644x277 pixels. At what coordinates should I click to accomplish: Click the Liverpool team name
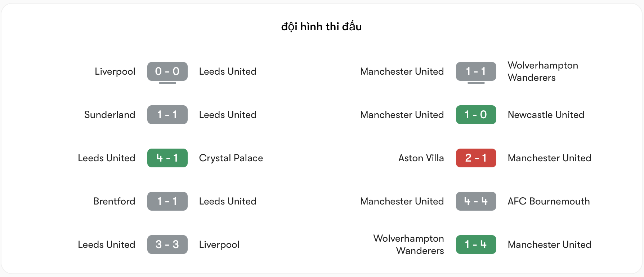coord(115,71)
